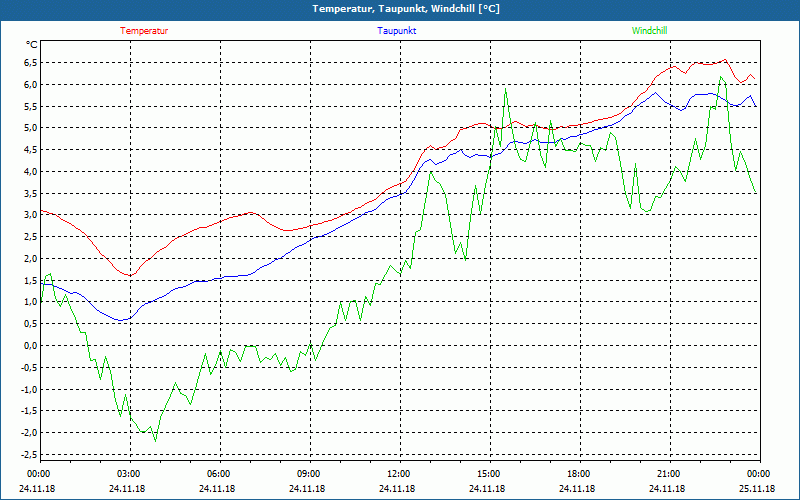Click the 24.11.18 date under 12:00
Viewport: 800px width, 500px height.
pyautogui.click(x=397, y=488)
